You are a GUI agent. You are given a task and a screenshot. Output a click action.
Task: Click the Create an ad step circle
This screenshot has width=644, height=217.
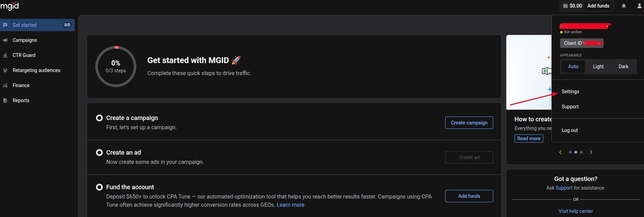coord(99,153)
